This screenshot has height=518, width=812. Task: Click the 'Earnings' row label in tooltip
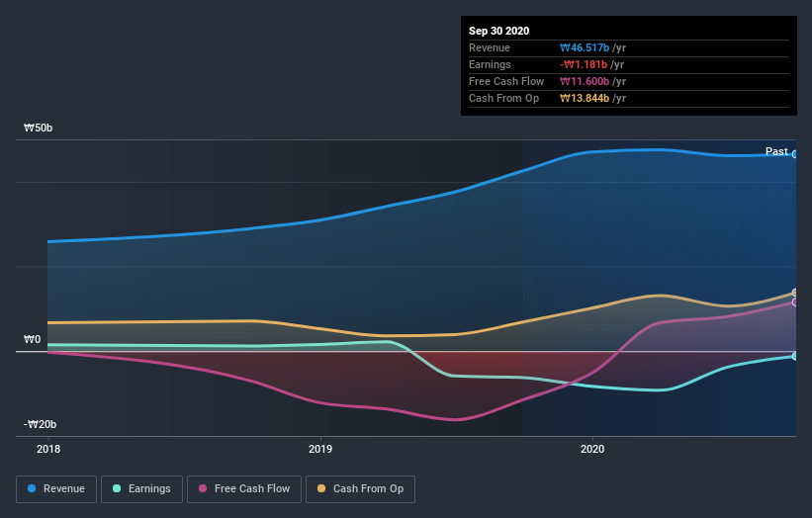pos(490,64)
